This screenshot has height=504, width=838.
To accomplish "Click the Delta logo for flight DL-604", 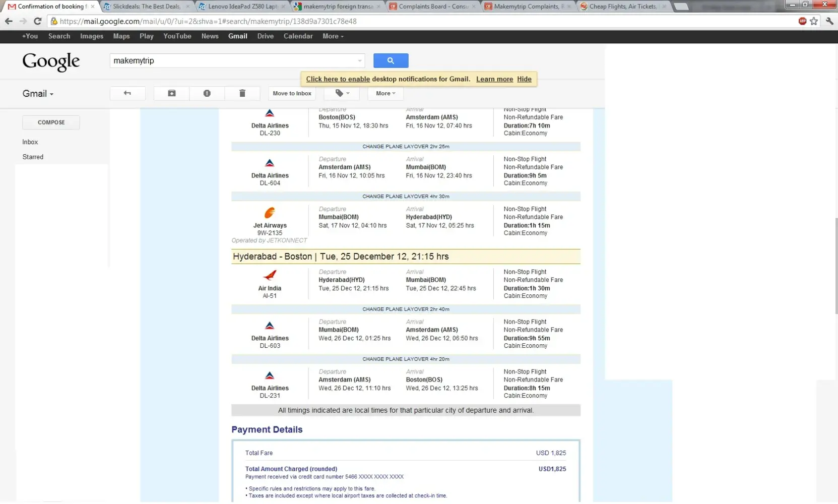I will [270, 163].
